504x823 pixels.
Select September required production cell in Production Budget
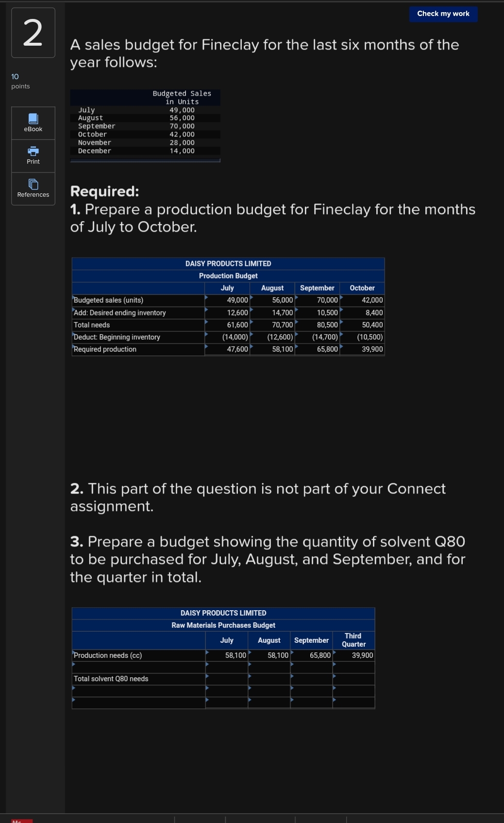[317, 349]
